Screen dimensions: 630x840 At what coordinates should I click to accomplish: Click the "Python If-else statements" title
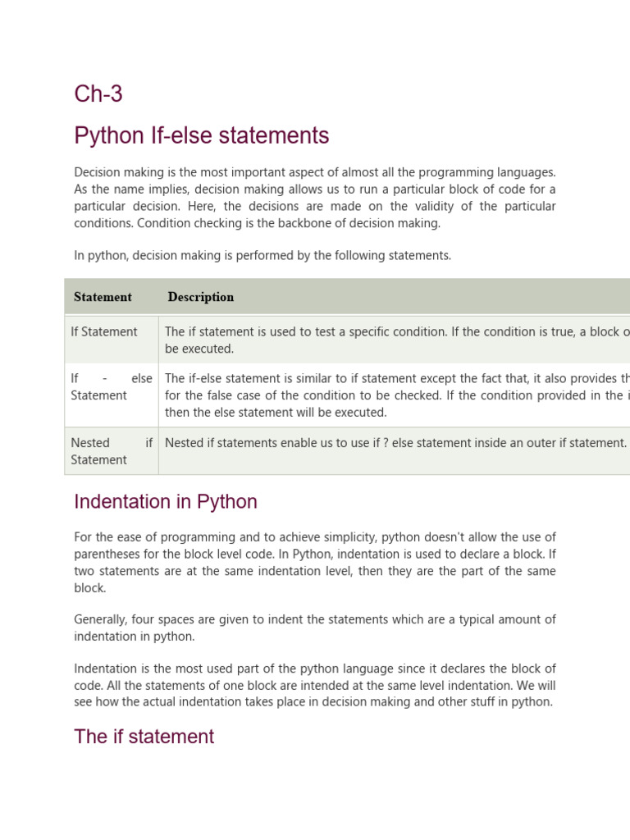(x=201, y=135)
